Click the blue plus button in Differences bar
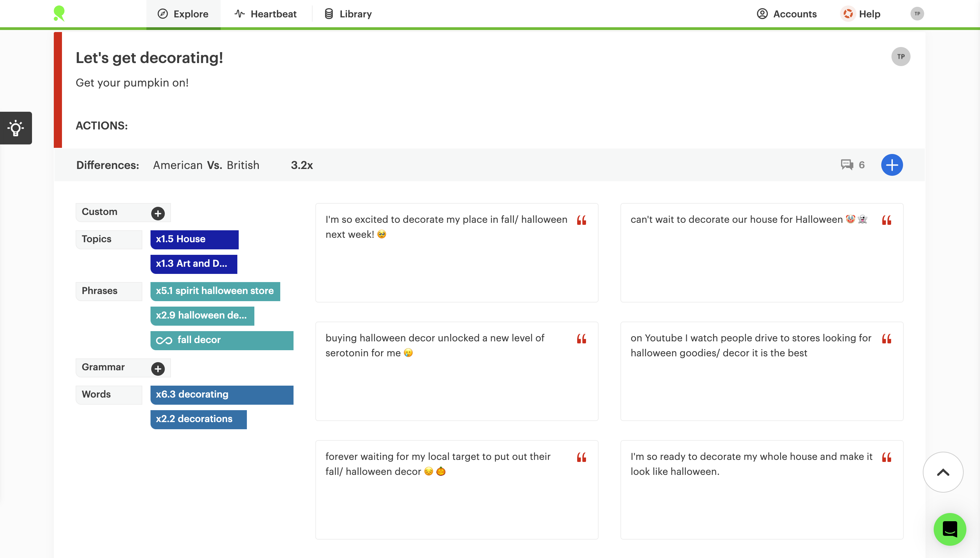 click(891, 165)
